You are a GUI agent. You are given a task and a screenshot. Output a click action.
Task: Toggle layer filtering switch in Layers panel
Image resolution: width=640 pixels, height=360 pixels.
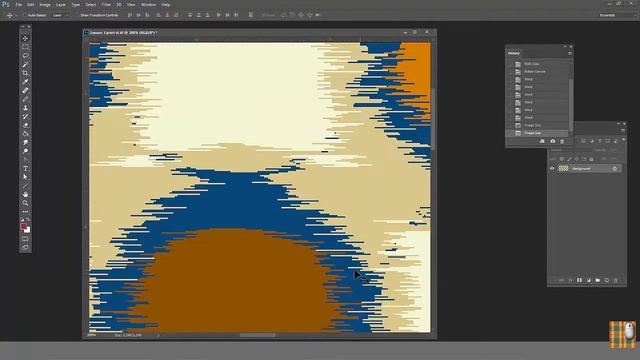(623, 140)
